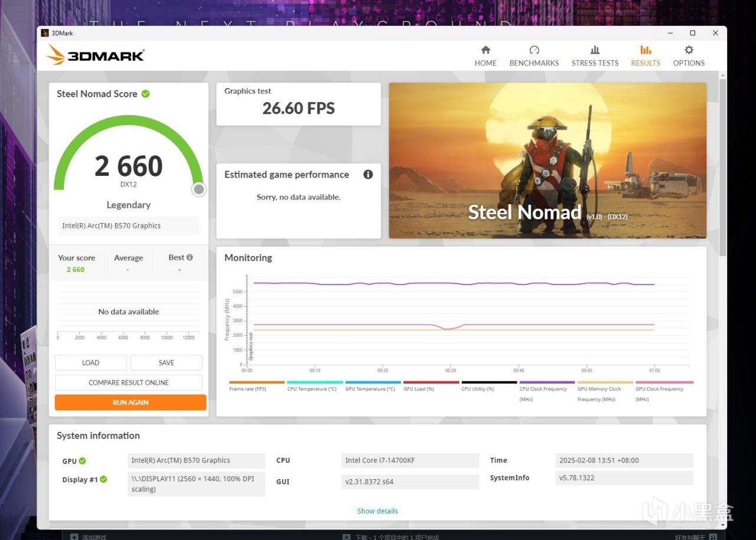This screenshot has height=540, width=756.
Task: Open the OPTIONS gear section
Action: click(689, 56)
